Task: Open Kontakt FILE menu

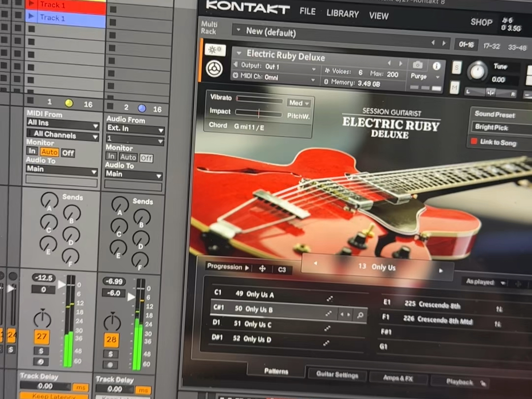Action: pos(307,11)
